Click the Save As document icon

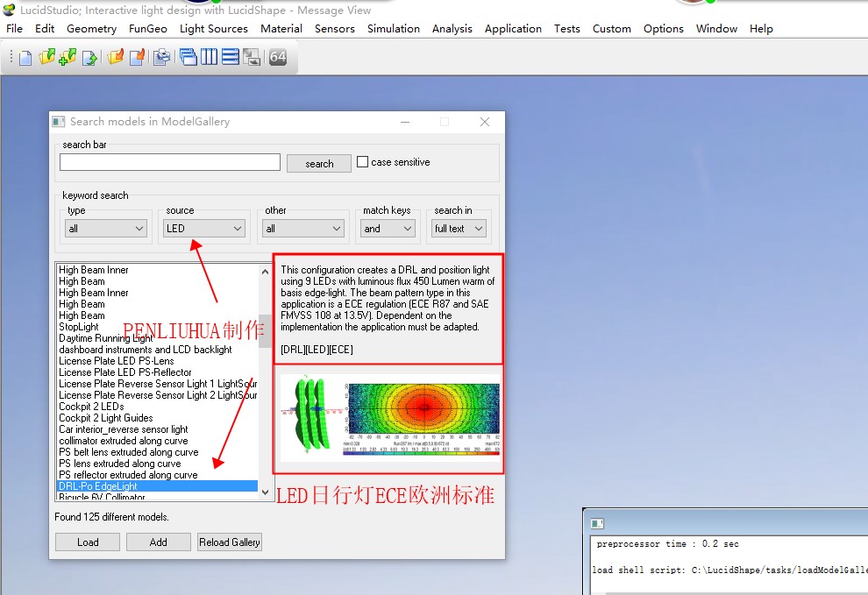pyautogui.click(x=138, y=57)
